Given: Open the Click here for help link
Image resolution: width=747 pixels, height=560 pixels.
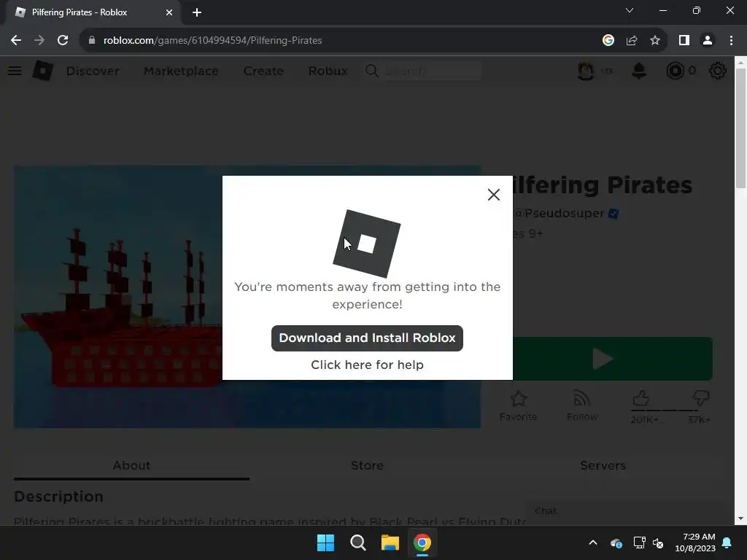Looking at the screenshot, I should (x=367, y=365).
